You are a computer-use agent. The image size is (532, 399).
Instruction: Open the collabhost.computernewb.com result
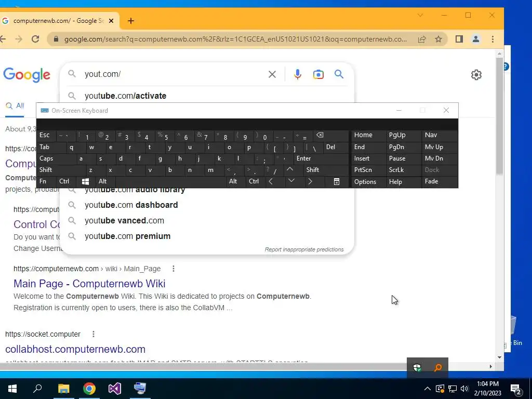click(75, 349)
